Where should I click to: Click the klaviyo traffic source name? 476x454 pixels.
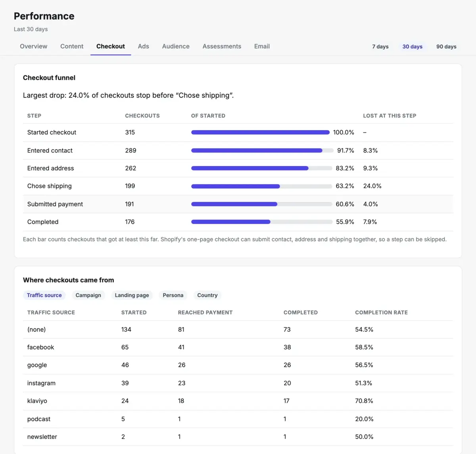click(x=37, y=401)
